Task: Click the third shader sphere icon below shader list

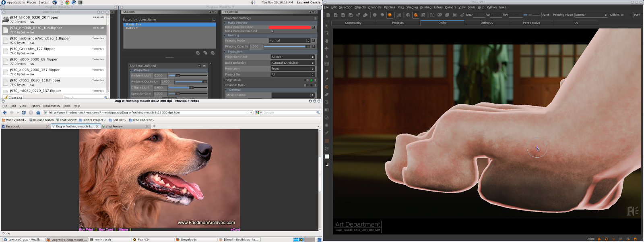Action: [x=213, y=53]
